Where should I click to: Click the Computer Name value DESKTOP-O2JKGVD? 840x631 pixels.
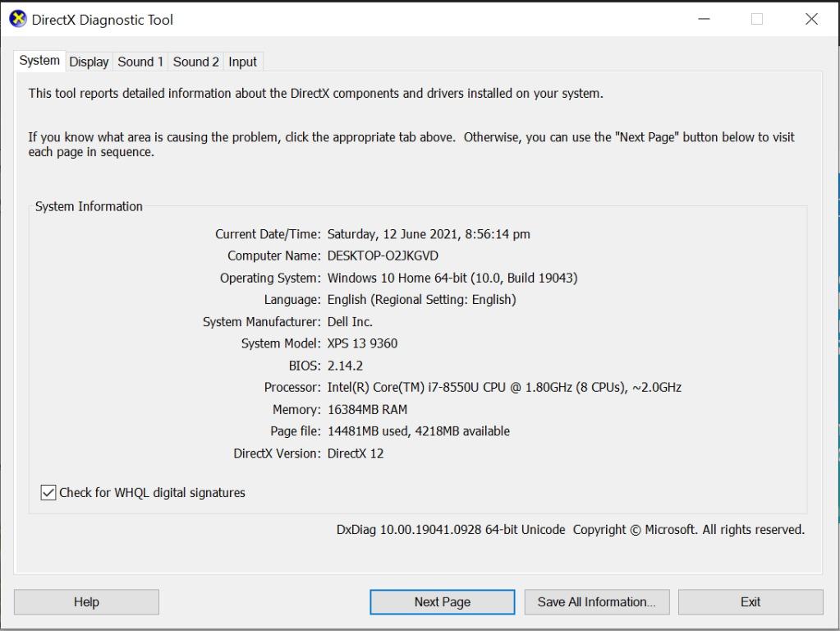(383, 256)
